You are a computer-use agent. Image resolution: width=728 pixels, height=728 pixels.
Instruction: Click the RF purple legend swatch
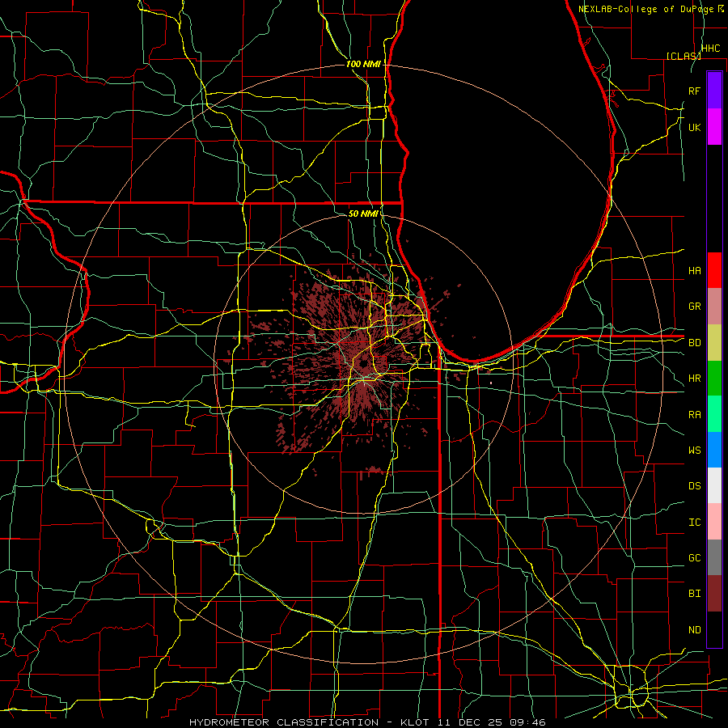(714, 91)
